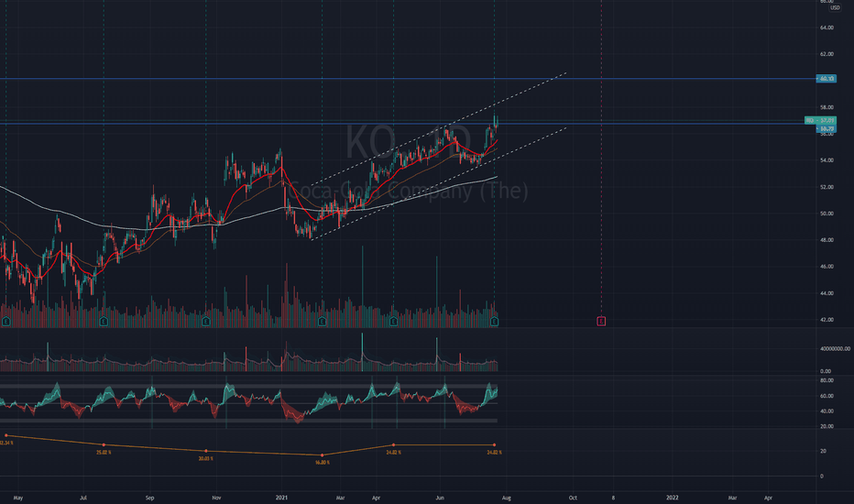Click the Oct label on time axis

573,498
